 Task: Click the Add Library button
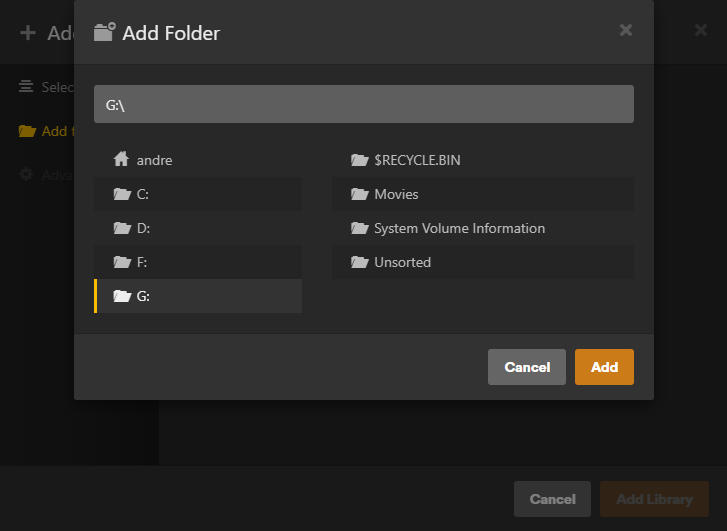point(654,499)
